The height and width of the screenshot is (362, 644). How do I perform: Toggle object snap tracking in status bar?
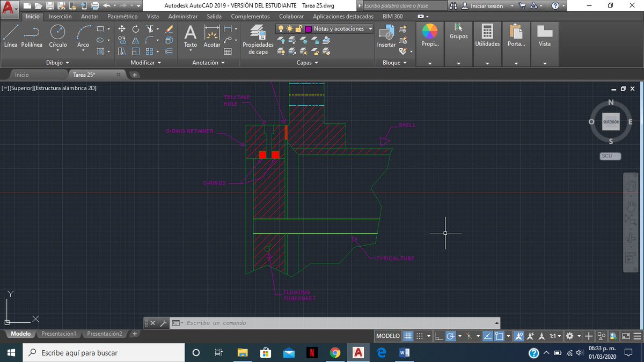click(487, 336)
